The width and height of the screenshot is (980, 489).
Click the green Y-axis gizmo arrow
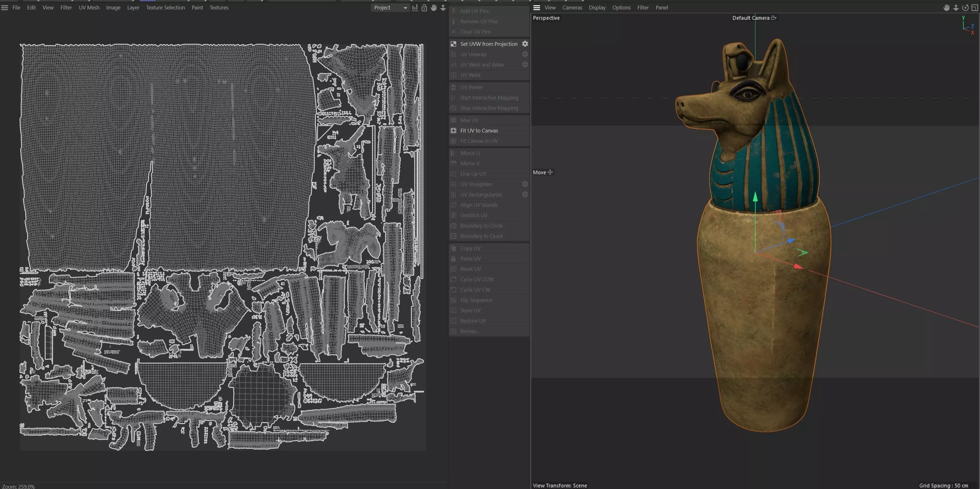tap(755, 197)
